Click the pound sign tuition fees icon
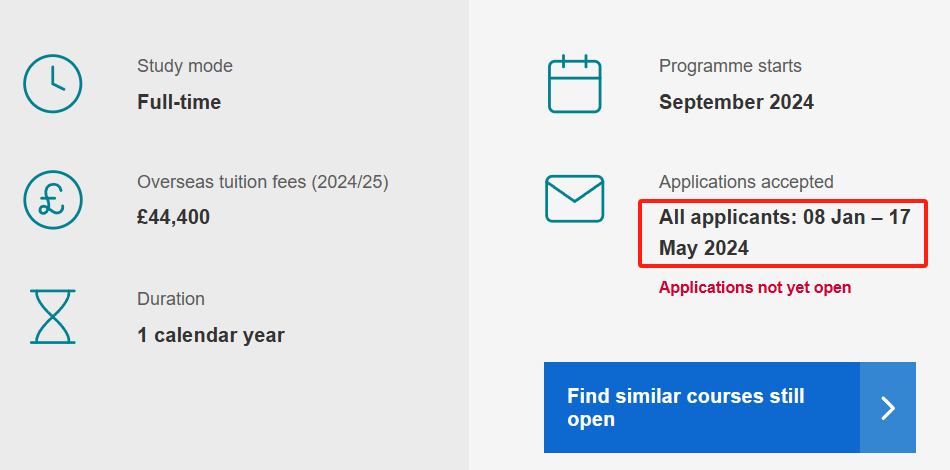 click(x=53, y=200)
